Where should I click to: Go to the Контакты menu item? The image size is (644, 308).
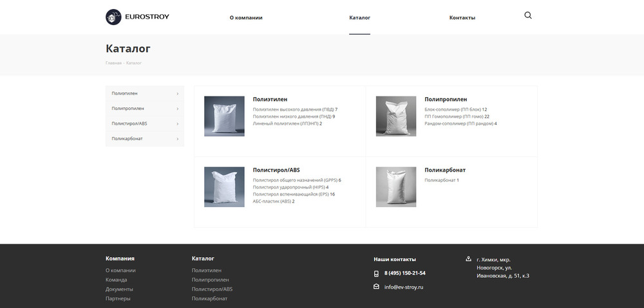(x=462, y=18)
